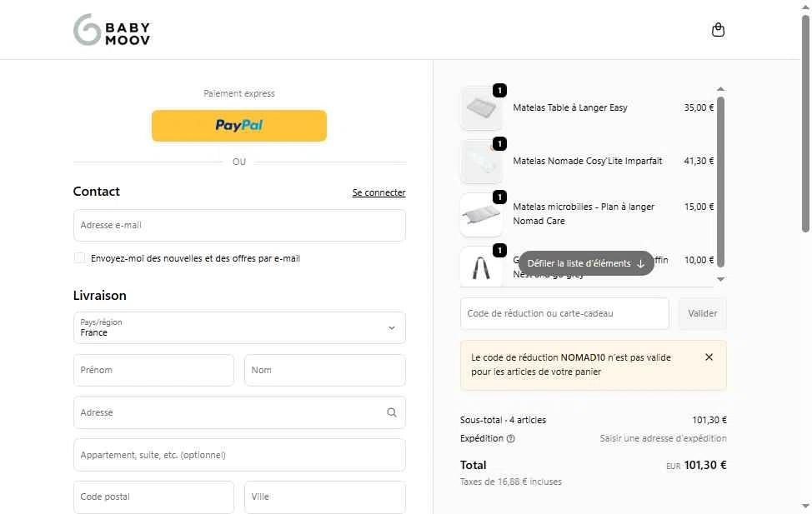812x514 pixels.
Task: Click the Matelas microbilles Nomad Care thumbnail
Action: [481, 215]
